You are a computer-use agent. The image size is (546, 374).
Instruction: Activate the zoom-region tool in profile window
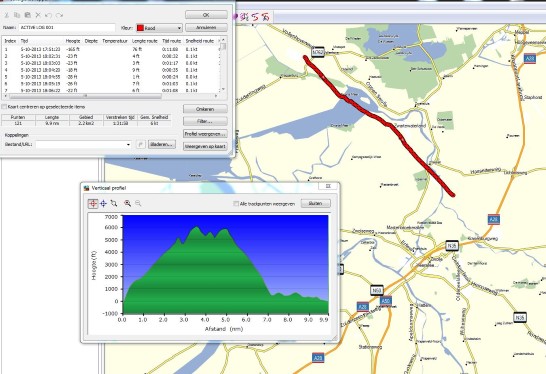tap(114, 203)
